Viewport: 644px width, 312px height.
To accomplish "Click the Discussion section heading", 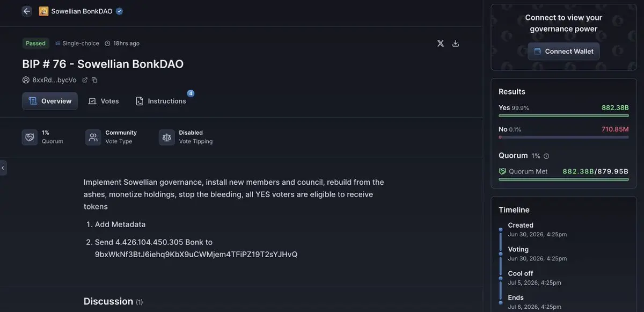I will tap(108, 301).
